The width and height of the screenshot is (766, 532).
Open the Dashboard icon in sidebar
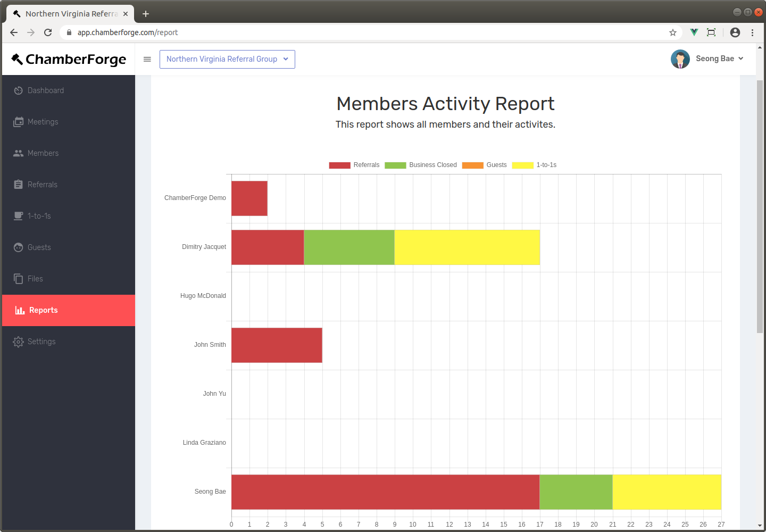18,90
